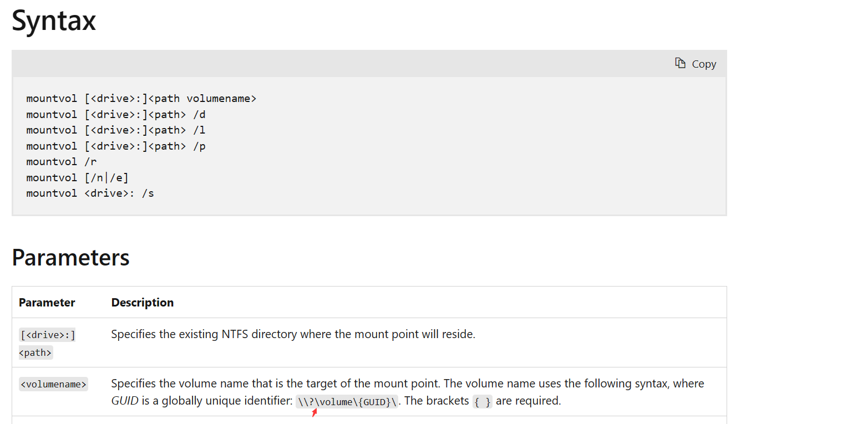The width and height of the screenshot is (868, 424).
Task: Click the { } brackets inline code
Action: [483, 402]
